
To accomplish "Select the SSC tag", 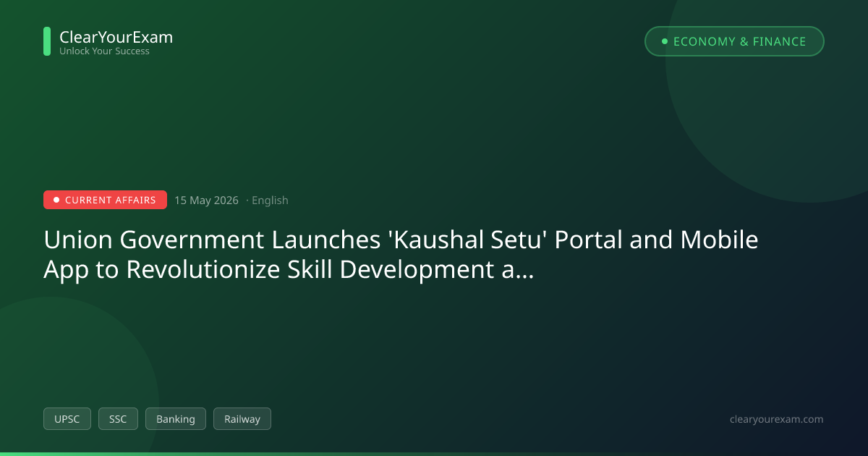I will (x=118, y=419).
